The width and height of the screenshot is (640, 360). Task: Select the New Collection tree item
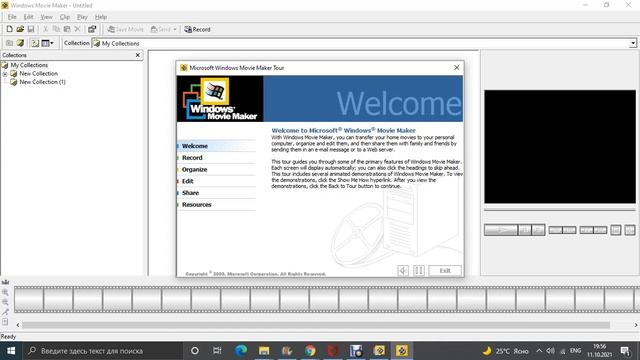(38, 73)
